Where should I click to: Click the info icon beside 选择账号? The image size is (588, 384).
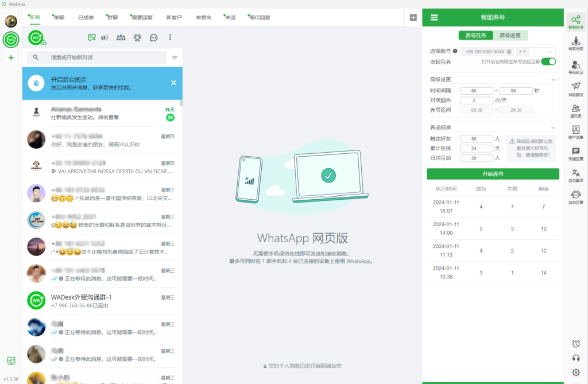[x=455, y=51]
